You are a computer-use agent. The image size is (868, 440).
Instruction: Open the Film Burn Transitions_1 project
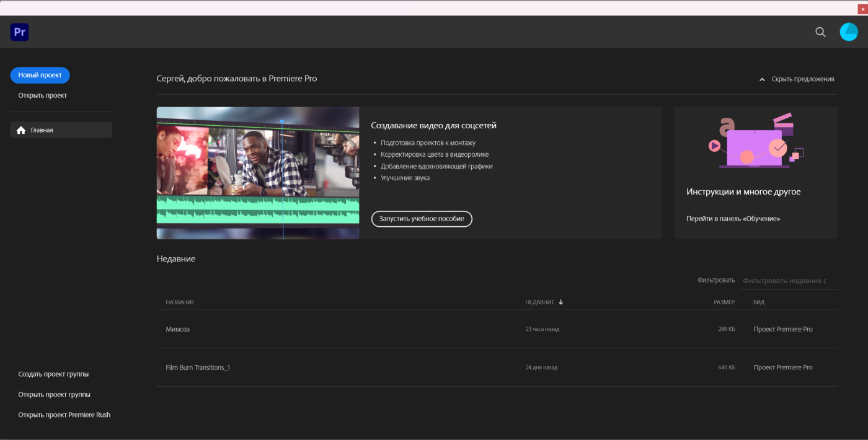[x=198, y=367]
